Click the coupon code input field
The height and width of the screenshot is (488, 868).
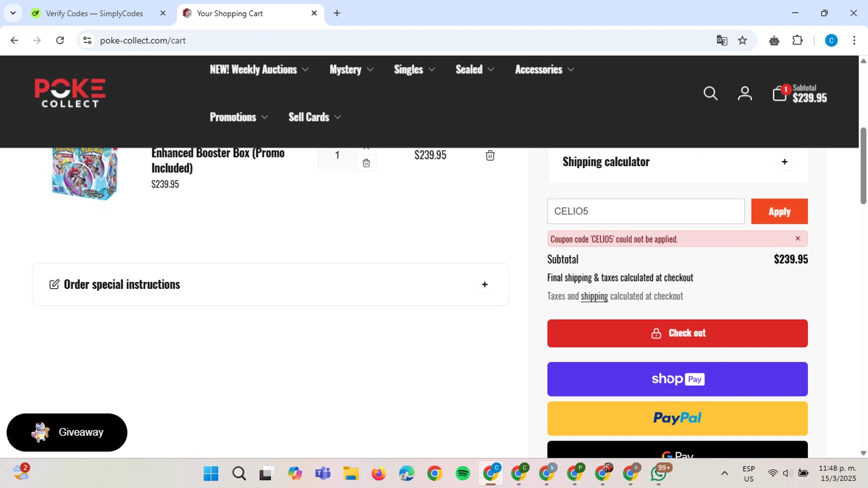click(x=646, y=211)
